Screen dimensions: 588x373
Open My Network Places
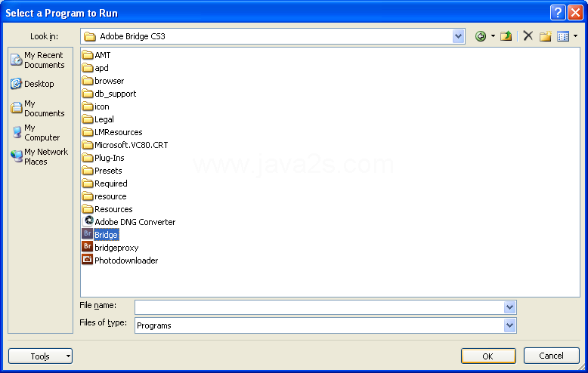point(39,156)
